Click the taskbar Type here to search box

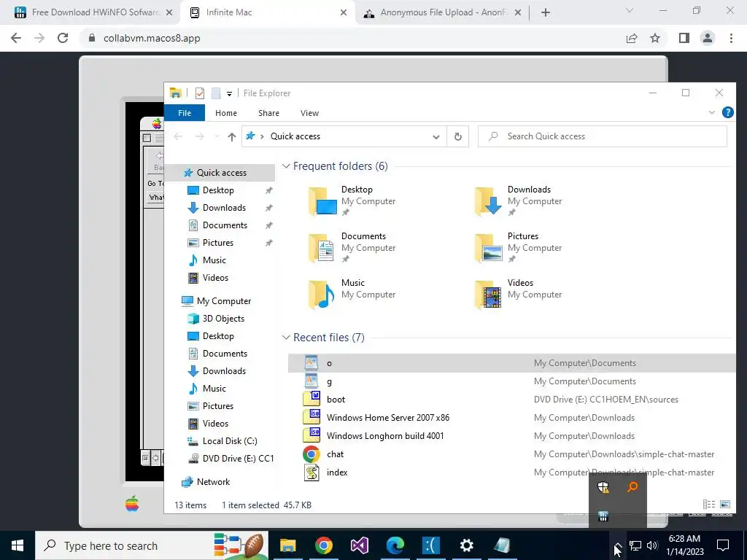[152, 545]
